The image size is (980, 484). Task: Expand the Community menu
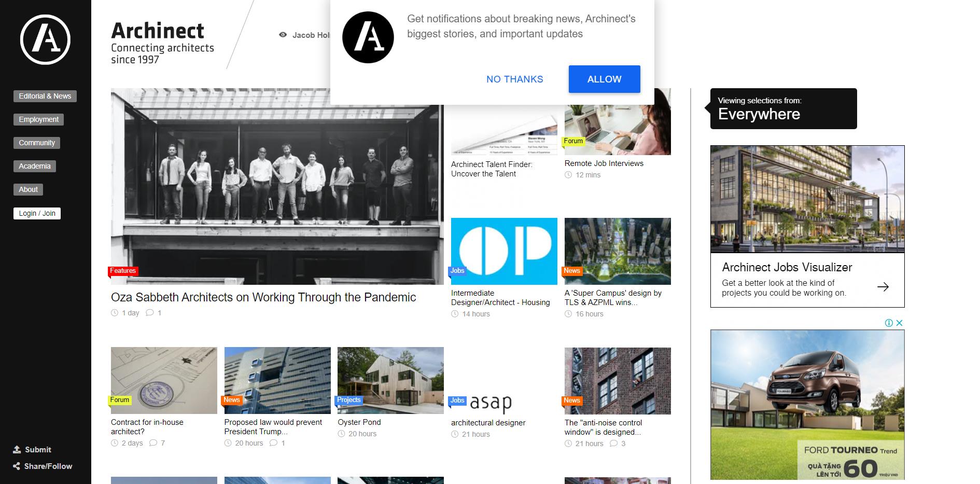point(37,143)
